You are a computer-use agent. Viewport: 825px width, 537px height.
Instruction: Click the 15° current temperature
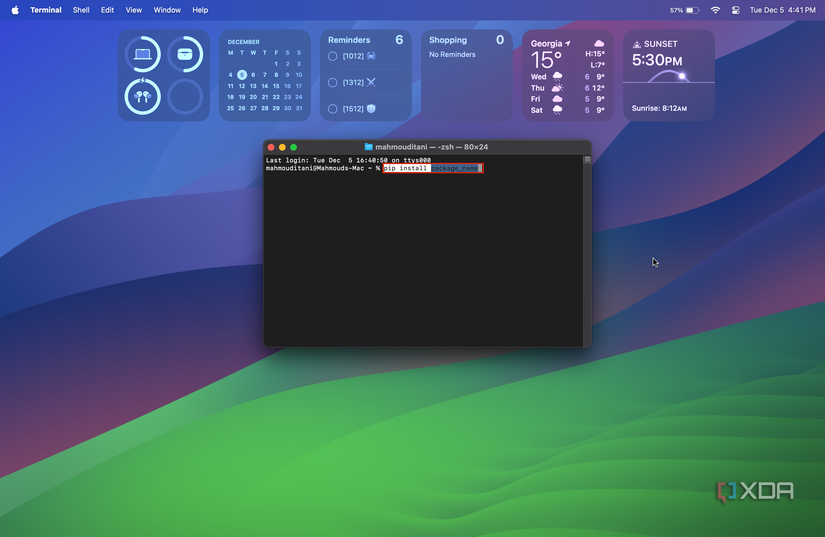tap(546, 60)
